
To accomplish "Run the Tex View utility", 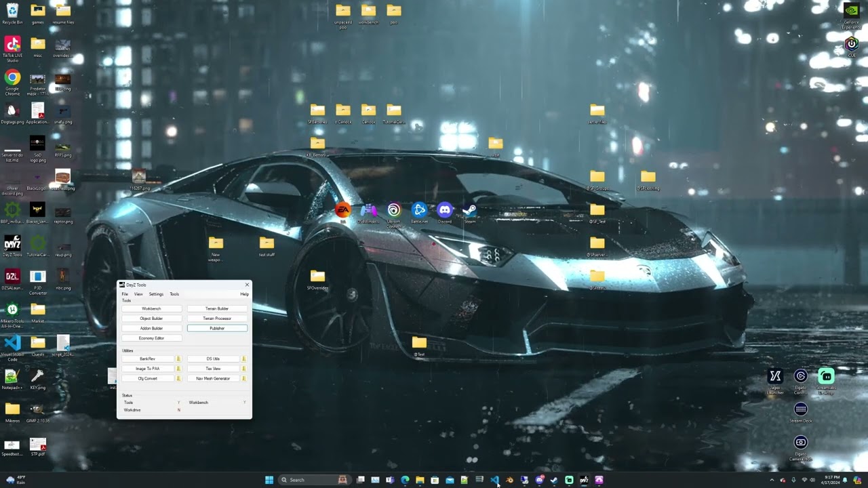I will click(213, 369).
